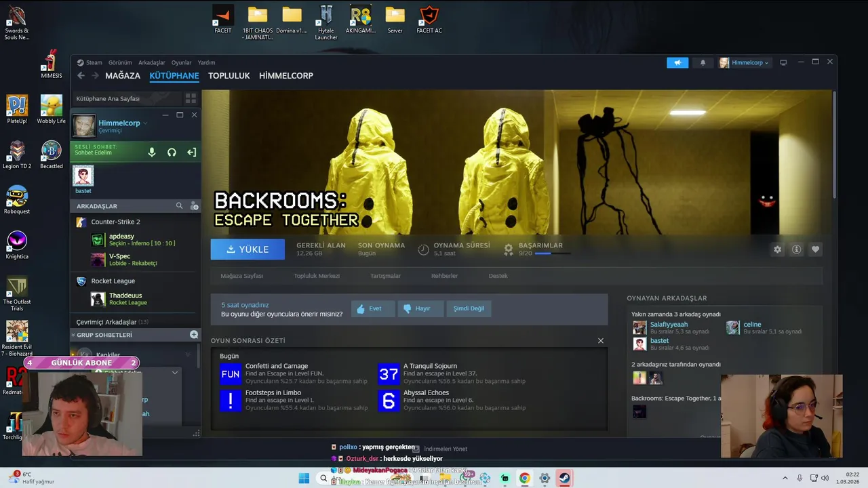Screen dimensions: 868x488
Task: Click add friend icon in Arkadaşlar header
Action: [194, 205]
